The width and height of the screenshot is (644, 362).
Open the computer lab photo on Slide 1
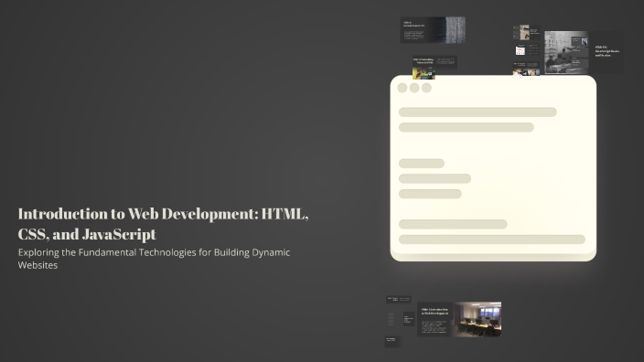point(478,319)
